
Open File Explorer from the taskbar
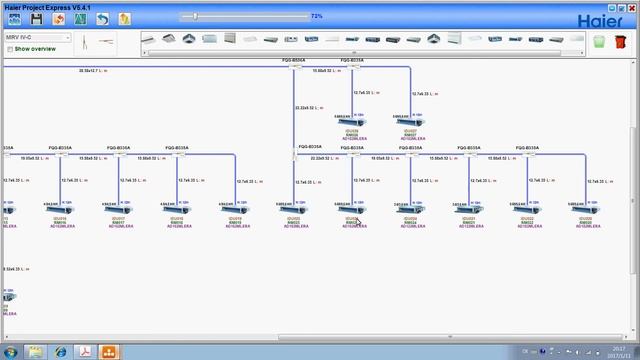tap(36, 352)
